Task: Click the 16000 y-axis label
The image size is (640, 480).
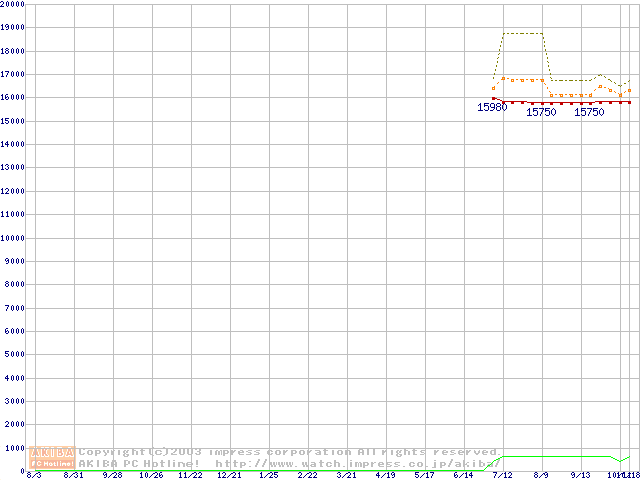Action: [13, 98]
